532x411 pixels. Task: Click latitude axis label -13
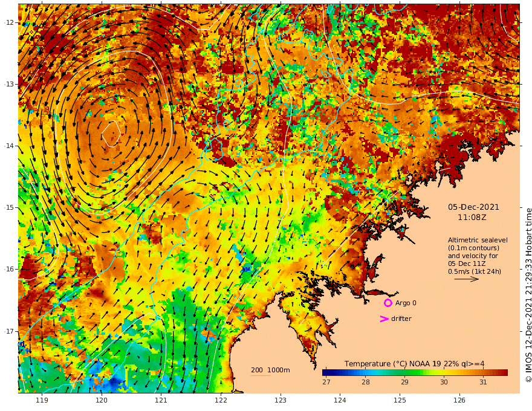[x=10, y=84]
